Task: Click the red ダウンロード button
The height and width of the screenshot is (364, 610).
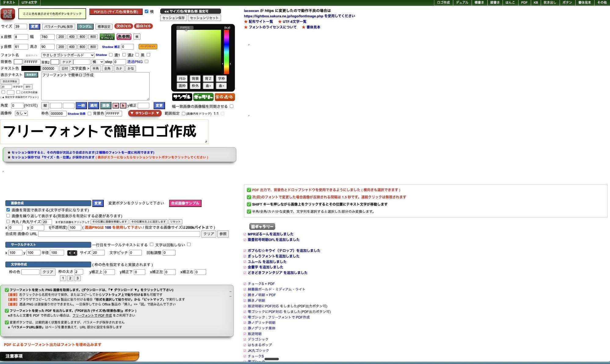Action: [x=145, y=113]
